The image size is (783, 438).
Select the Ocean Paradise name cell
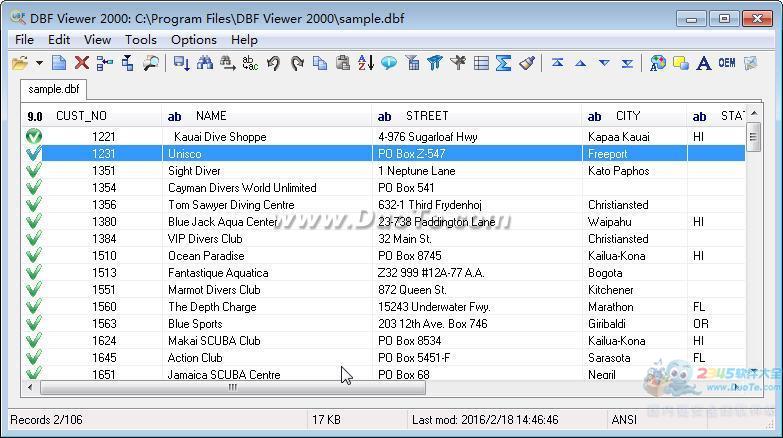[267, 255]
